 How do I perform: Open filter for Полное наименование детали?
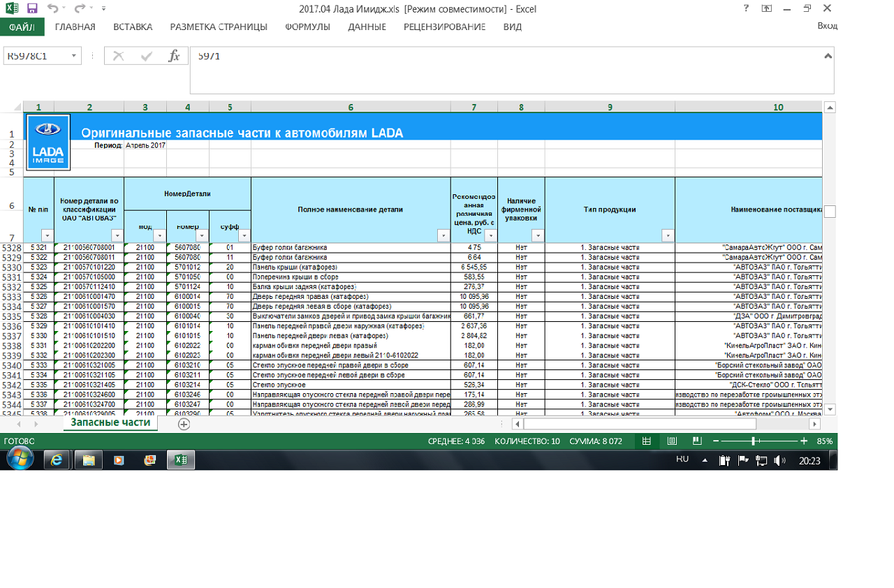pyautogui.click(x=444, y=236)
